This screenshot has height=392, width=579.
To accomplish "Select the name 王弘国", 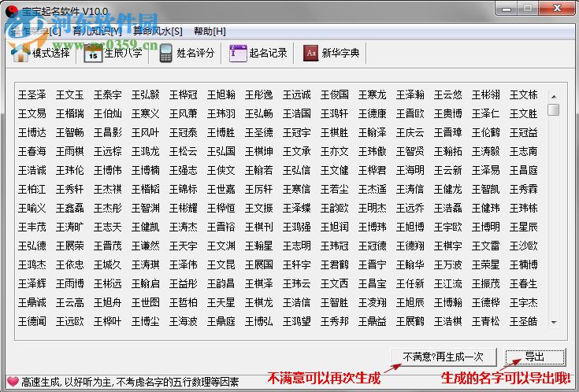I will pos(221,151).
